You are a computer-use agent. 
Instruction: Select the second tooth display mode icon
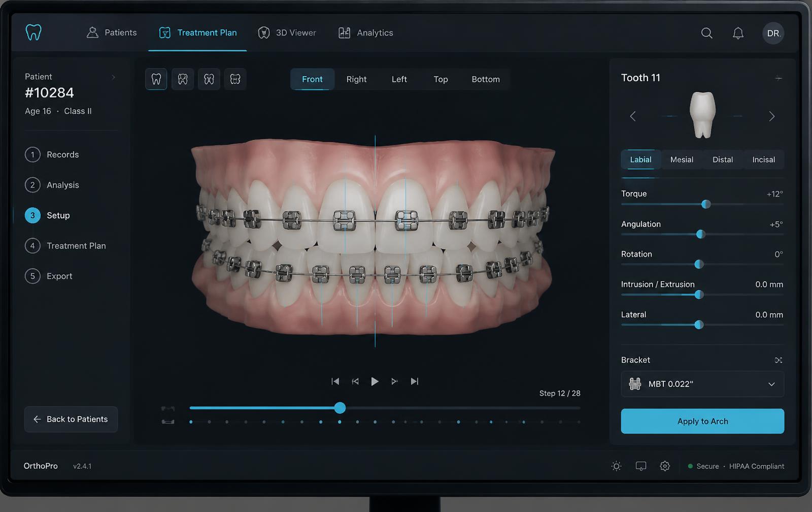[183, 79]
